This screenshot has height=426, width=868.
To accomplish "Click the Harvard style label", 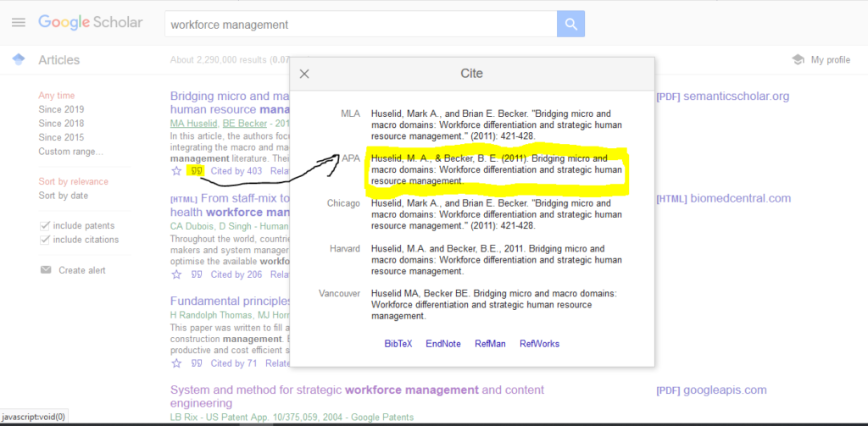I will [345, 249].
